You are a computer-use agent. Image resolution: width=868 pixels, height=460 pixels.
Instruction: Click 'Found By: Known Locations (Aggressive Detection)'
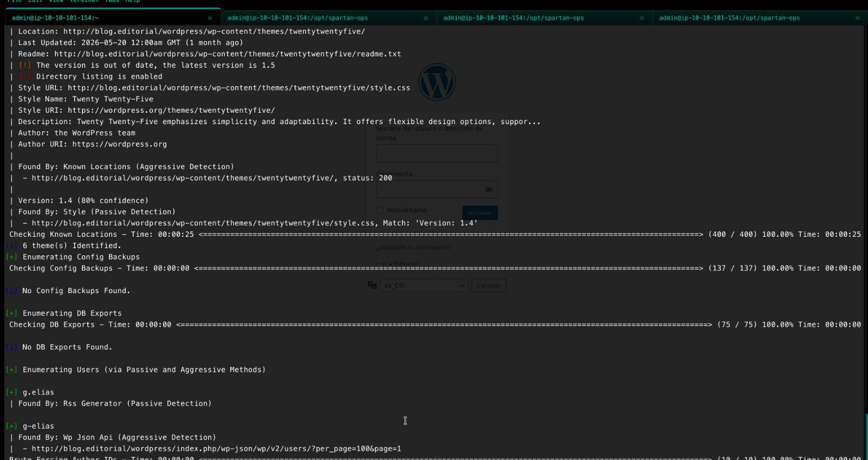126,167
